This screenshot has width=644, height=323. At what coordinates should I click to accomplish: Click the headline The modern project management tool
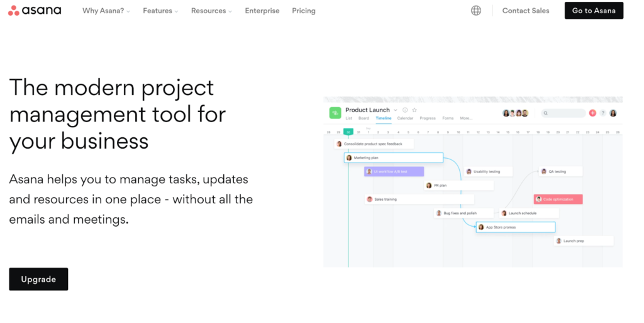click(x=118, y=114)
